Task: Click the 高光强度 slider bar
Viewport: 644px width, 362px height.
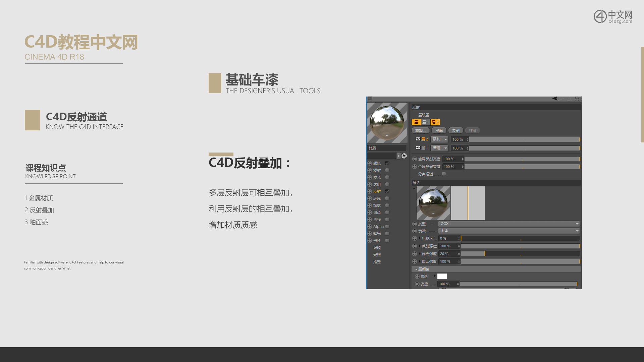Action: tap(520, 254)
